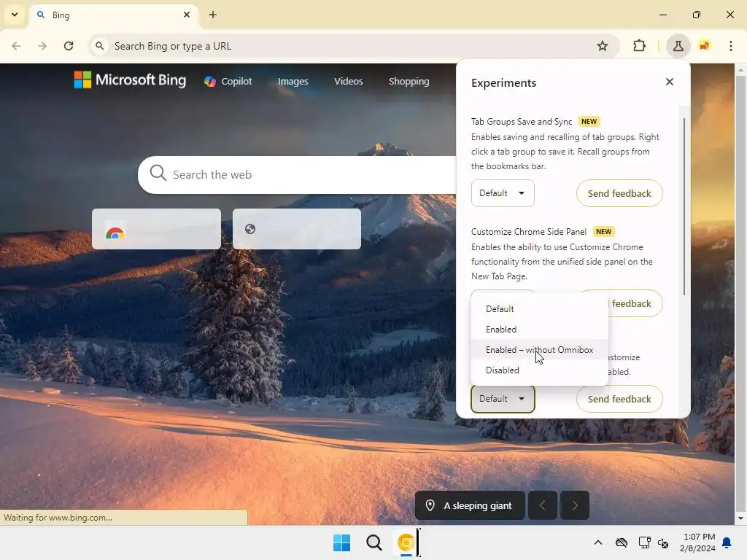Image resolution: width=747 pixels, height=560 pixels.
Task: Go to Bing Videos
Action: (348, 82)
